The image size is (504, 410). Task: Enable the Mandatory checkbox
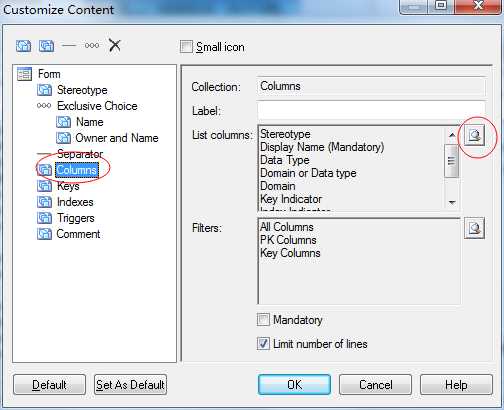263,319
